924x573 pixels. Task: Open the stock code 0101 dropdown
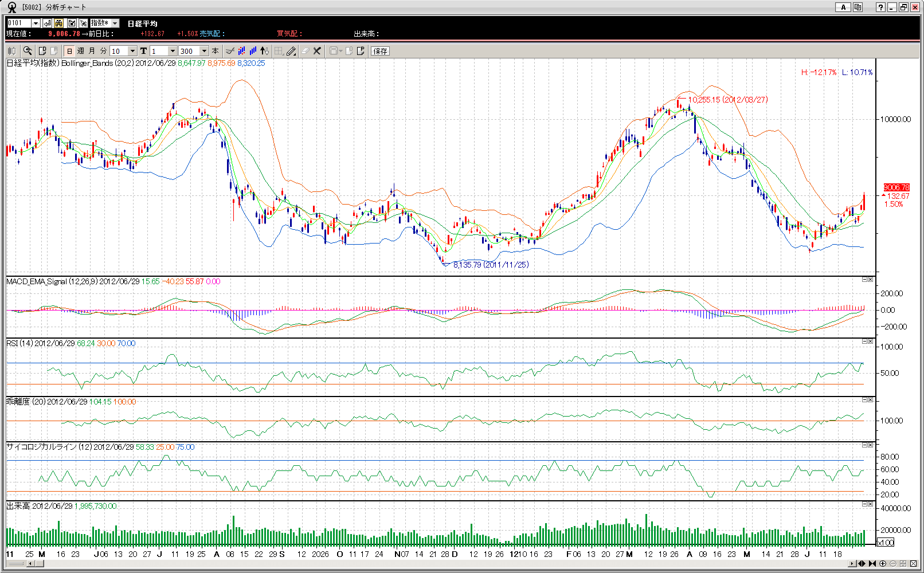click(x=36, y=23)
